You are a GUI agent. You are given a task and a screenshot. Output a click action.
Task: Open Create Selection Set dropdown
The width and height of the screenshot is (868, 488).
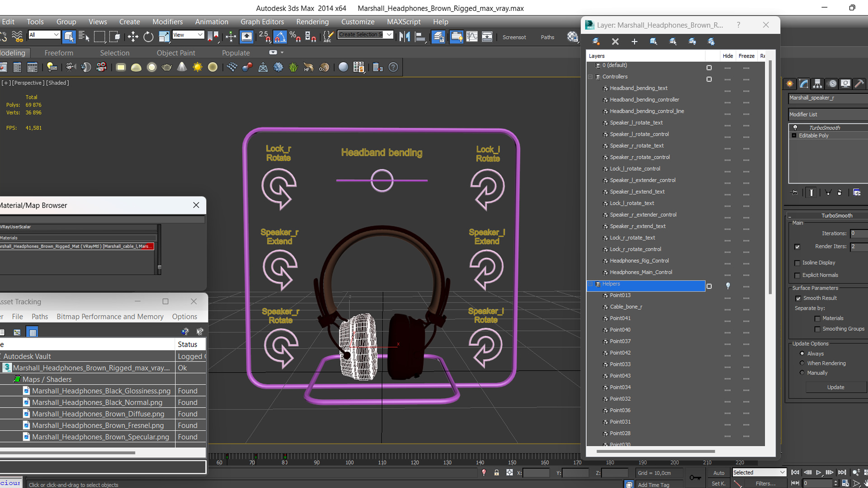[365, 35]
